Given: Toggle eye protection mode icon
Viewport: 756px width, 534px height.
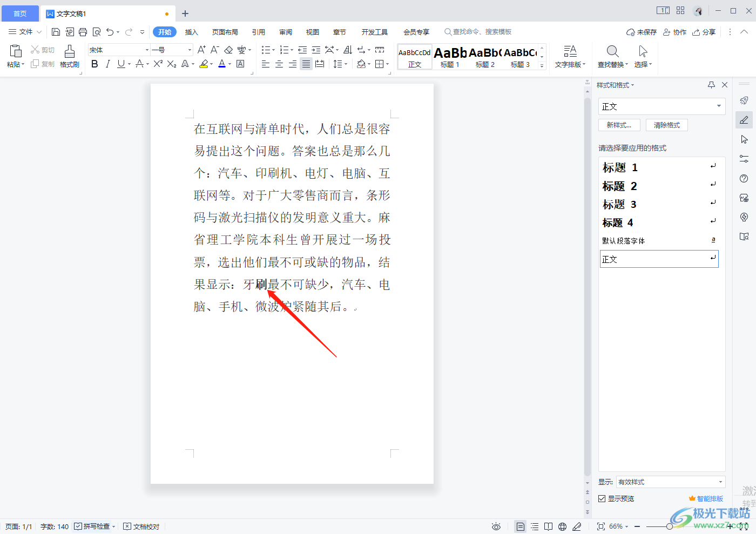Looking at the screenshot, I should (496, 526).
